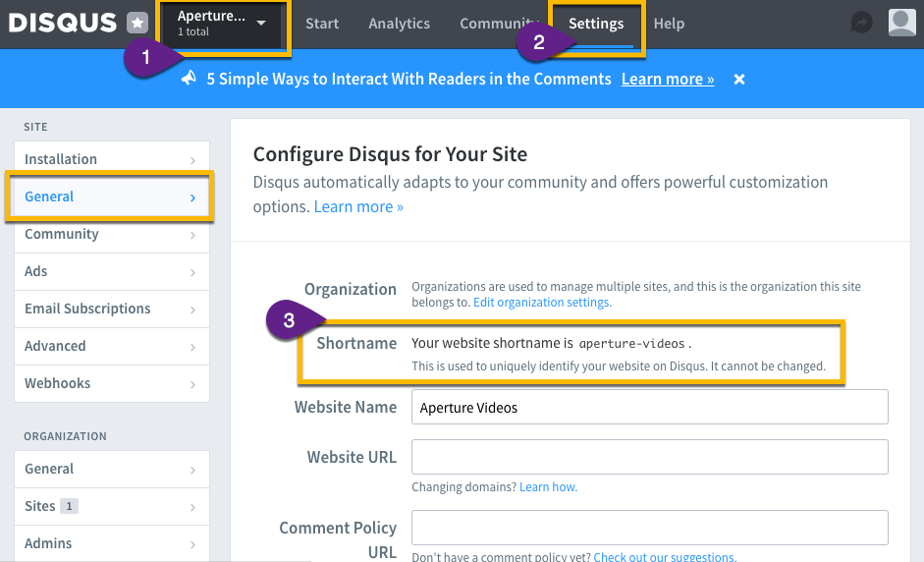Click the chevron on the Admins row
The image size is (924, 562).
pyautogui.click(x=192, y=544)
